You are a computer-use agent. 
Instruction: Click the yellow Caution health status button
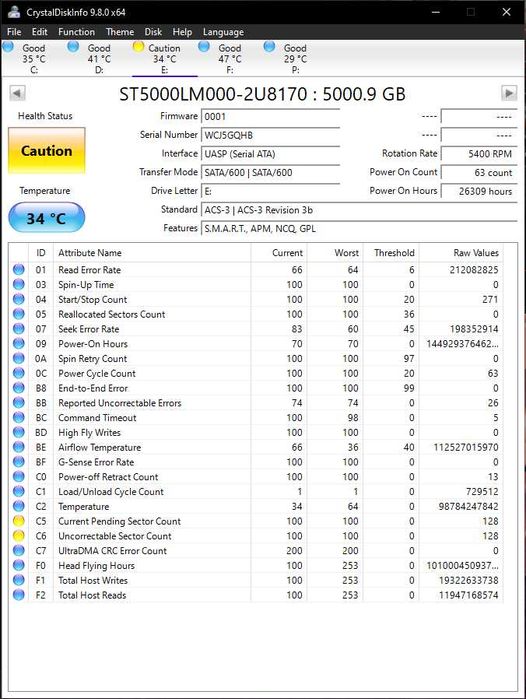tap(47, 151)
